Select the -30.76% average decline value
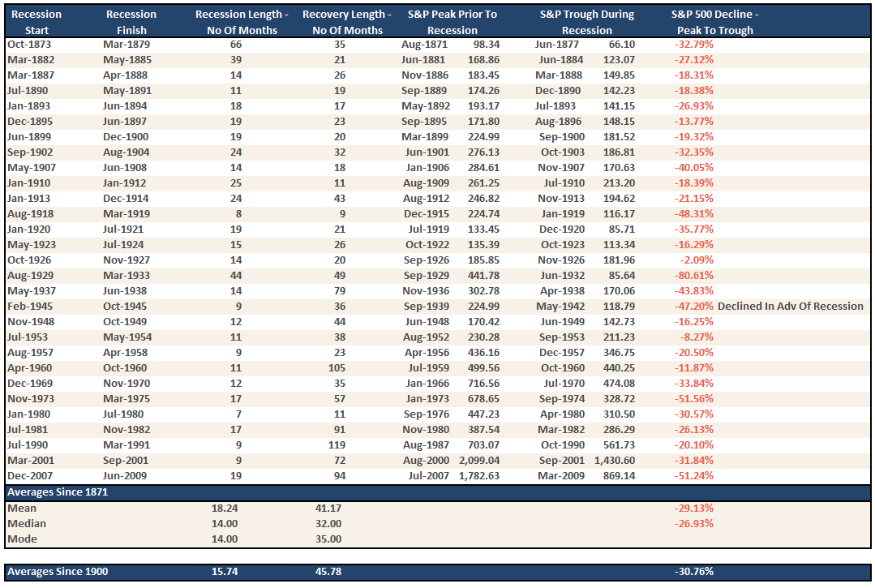 [694, 572]
